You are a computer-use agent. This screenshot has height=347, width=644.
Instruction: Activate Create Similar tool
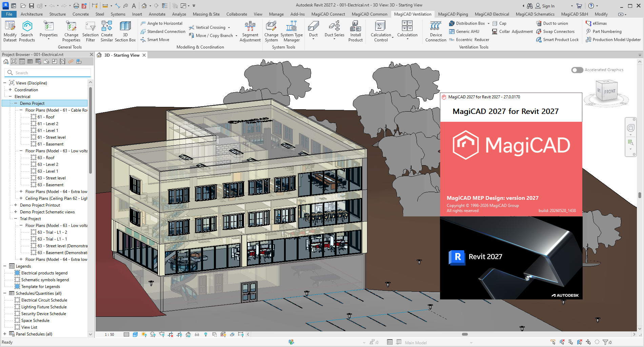click(107, 31)
